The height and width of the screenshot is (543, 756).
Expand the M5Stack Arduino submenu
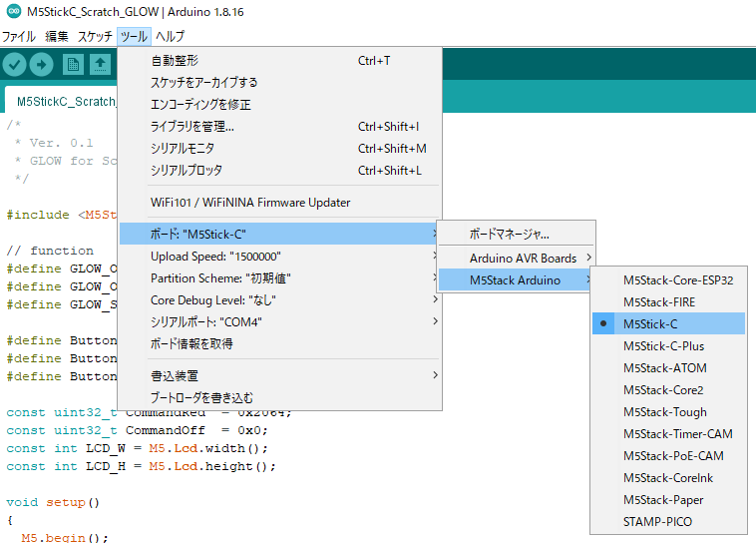[x=517, y=279]
